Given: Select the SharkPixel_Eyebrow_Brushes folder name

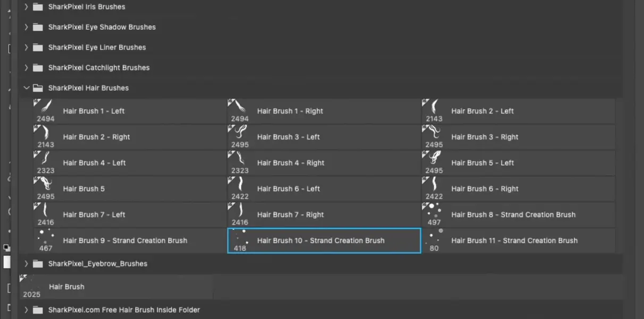Looking at the screenshot, I should tap(98, 264).
